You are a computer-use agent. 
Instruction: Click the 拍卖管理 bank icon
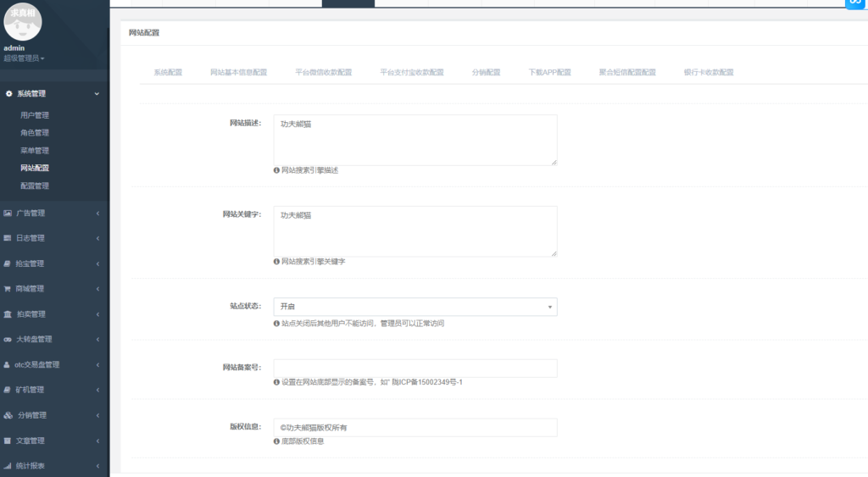(x=7, y=313)
